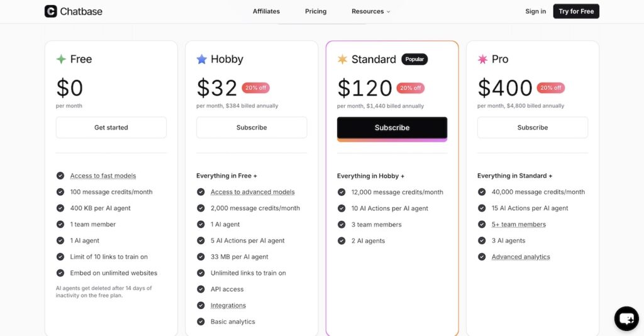This screenshot has height=336, width=644.
Task: Open the Affiliates nav item
Action: coord(266,11)
